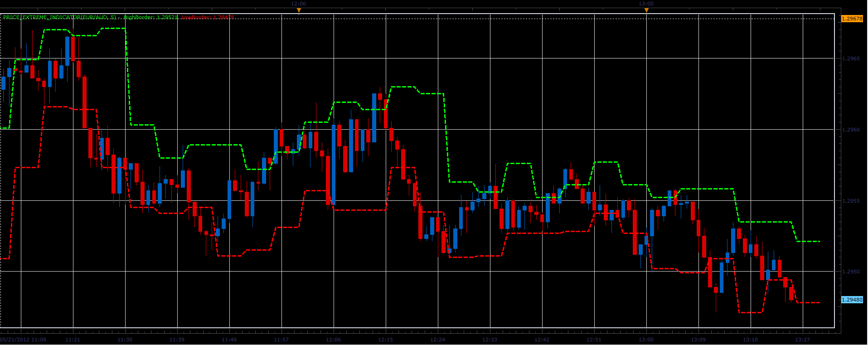
Task: Click the 12:33 time axis label
Action: [490, 340]
